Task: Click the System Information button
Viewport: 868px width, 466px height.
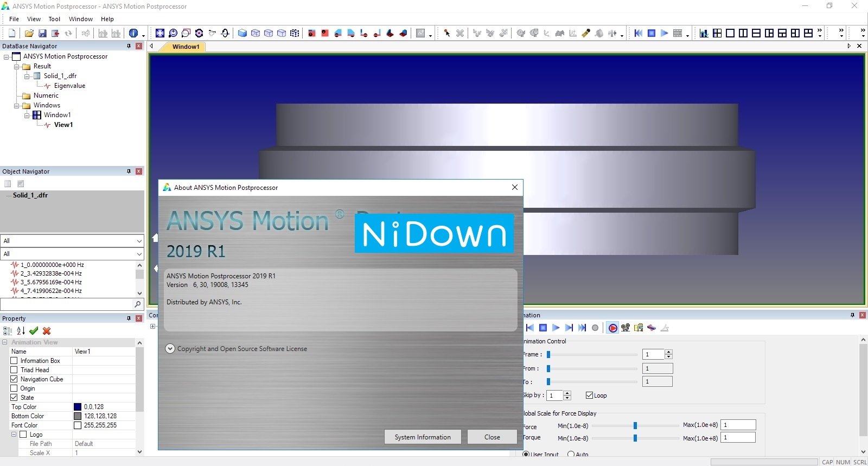Action: coord(423,437)
